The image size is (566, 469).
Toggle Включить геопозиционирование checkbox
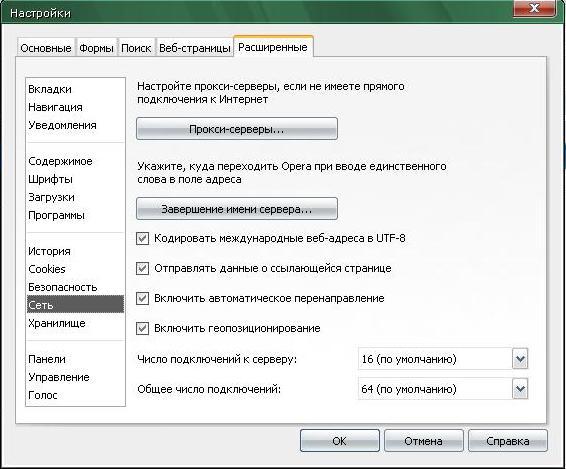click(143, 329)
